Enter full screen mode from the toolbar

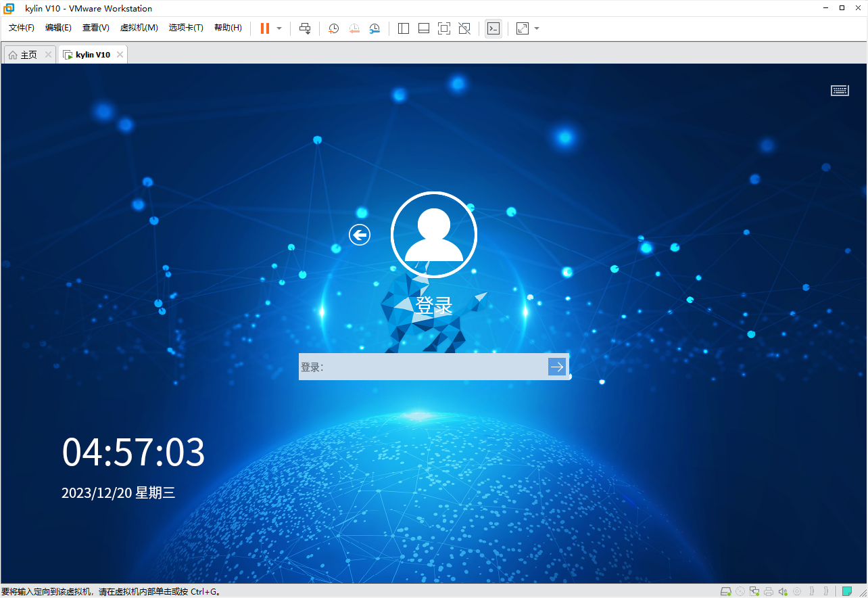point(444,28)
